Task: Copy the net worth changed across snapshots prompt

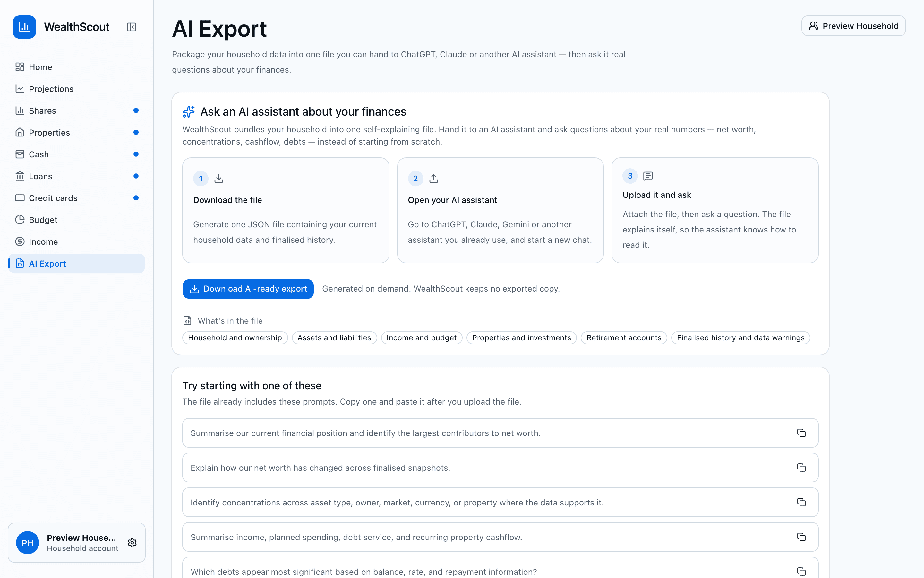Action: [x=801, y=468]
